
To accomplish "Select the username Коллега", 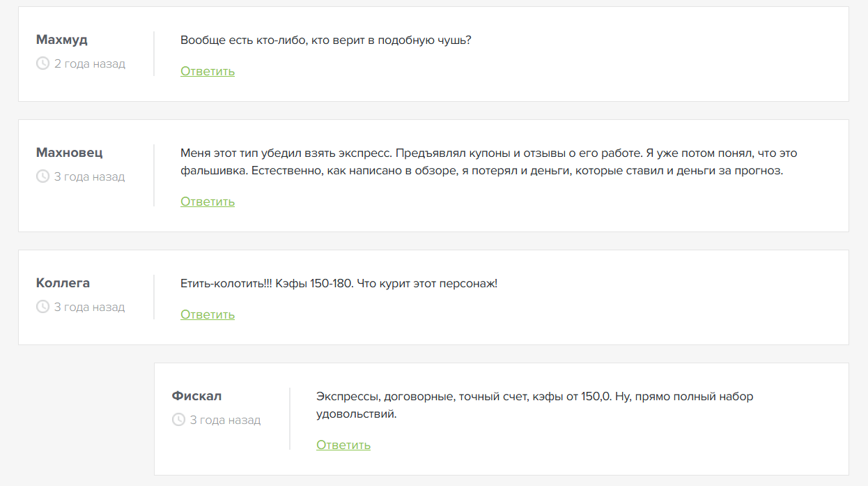I will (x=63, y=283).
